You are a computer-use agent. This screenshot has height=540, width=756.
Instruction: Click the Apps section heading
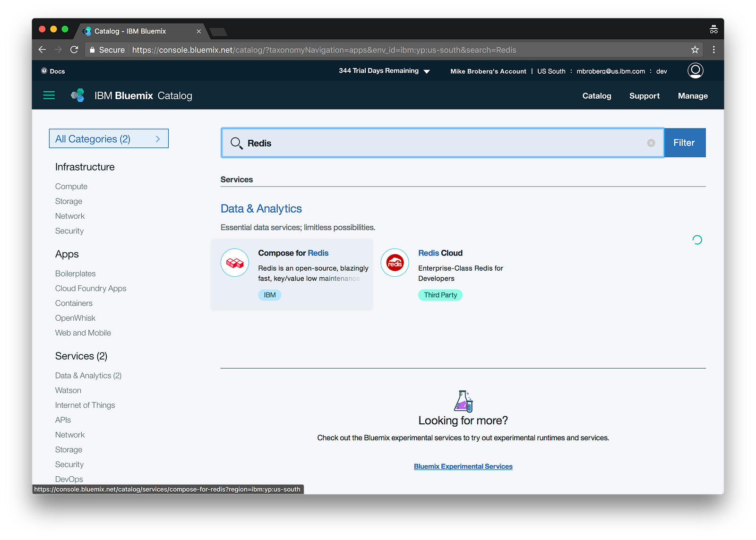(x=67, y=254)
